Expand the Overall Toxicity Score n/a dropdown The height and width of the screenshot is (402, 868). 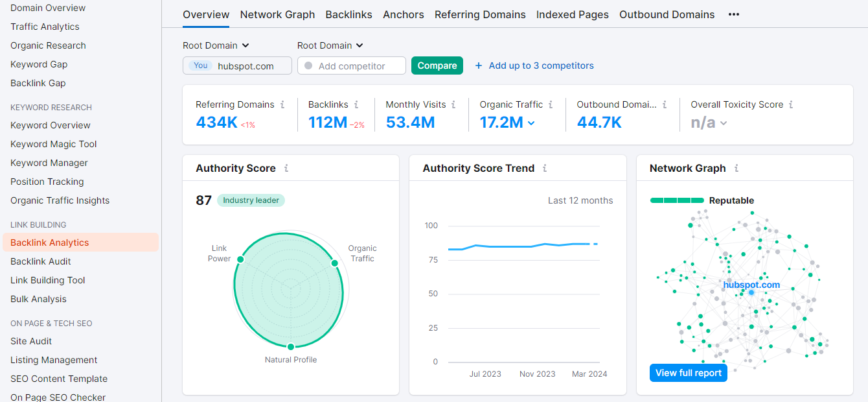click(724, 123)
